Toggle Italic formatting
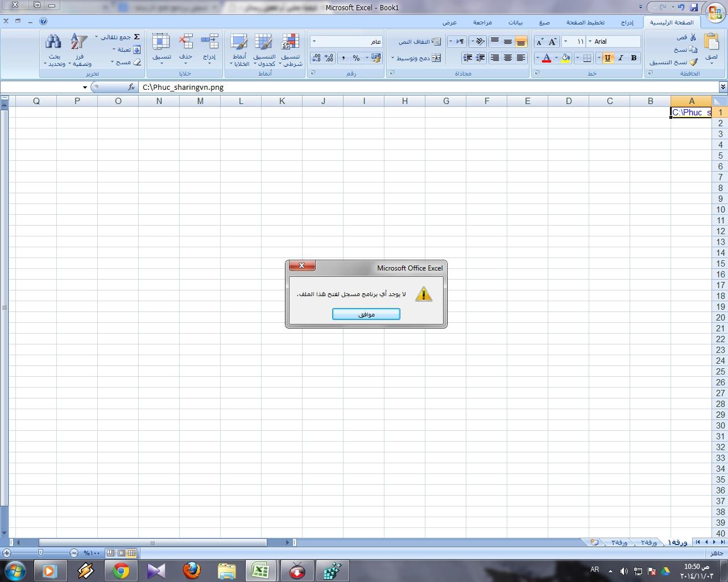Image resolution: width=728 pixels, height=582 pixels. [x=621, y=58]
